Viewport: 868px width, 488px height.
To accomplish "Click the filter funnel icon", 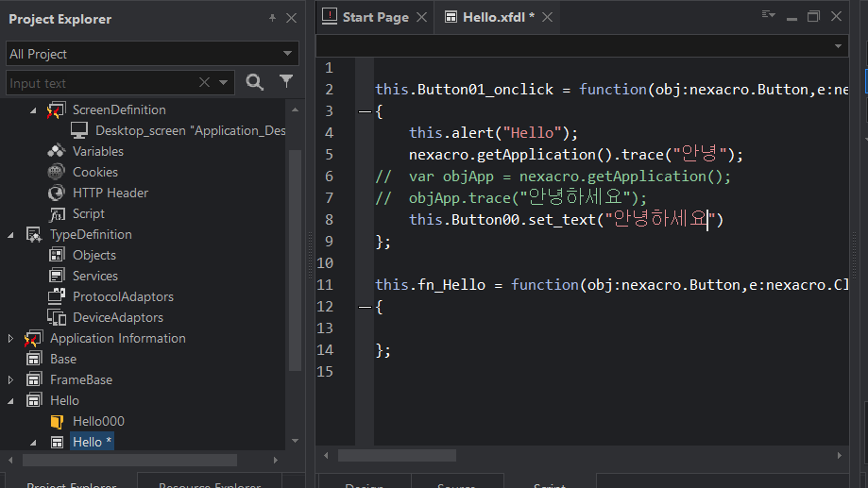I will [x=286, y=81].
